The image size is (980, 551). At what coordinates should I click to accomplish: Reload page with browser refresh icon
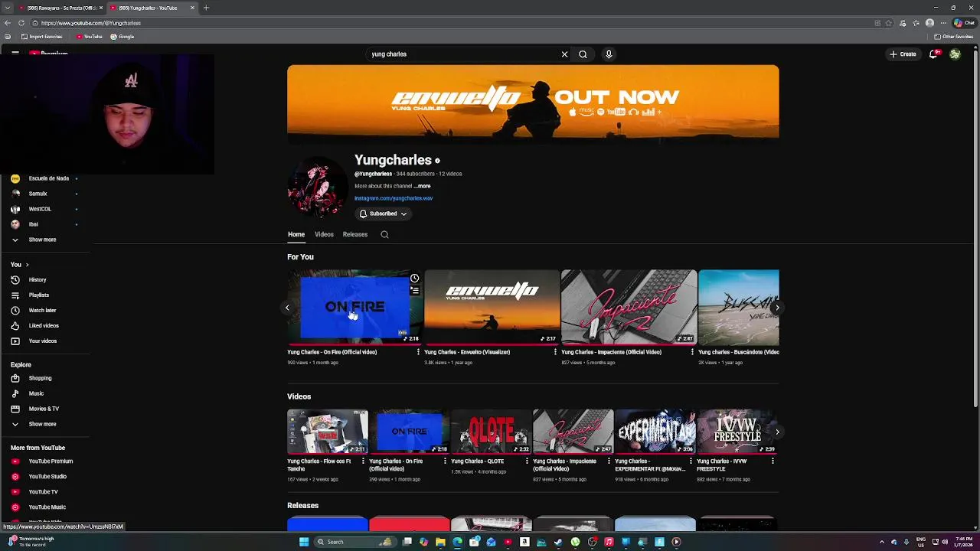[x=21, y=23]
